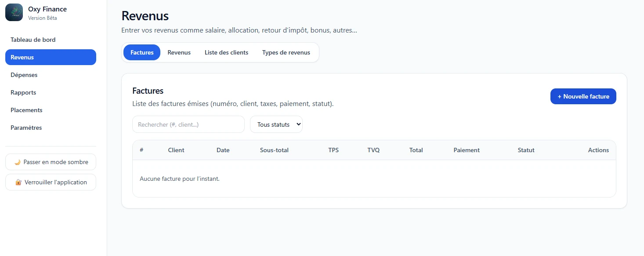644x256 pixels.
Task: Focus the Rechercher invoice search field
Action: tap(188, 124)
